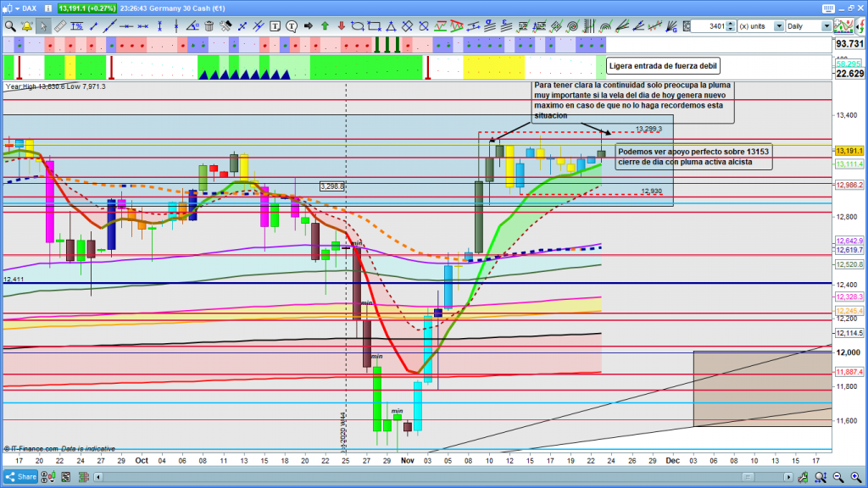Screen dimensions: 868x488
Task: Click the alert bell icon
Action: 27,26
